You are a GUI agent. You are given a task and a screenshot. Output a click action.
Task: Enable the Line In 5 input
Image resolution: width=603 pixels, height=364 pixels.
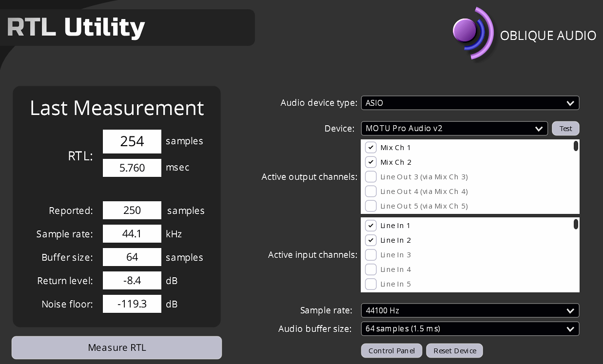(371, 284)
